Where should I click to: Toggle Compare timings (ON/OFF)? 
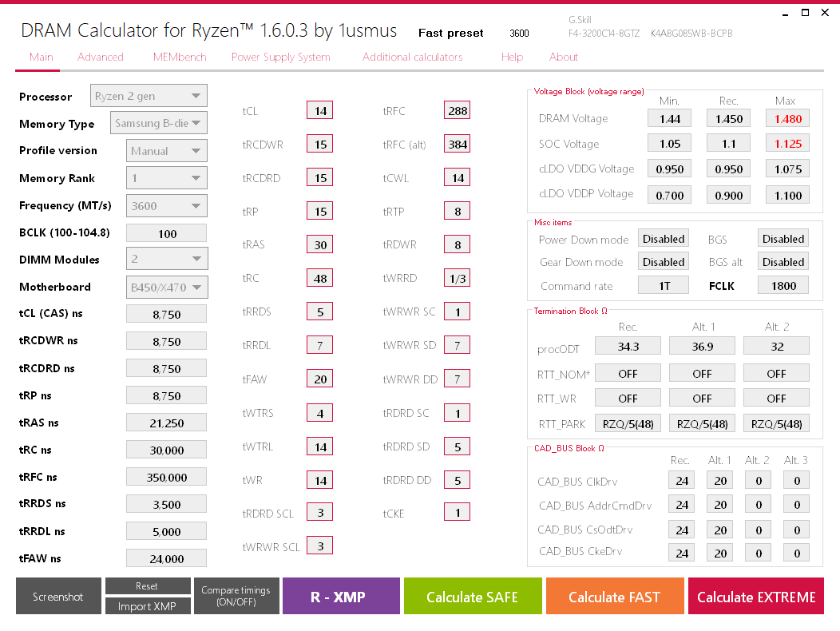coord(236,596)
